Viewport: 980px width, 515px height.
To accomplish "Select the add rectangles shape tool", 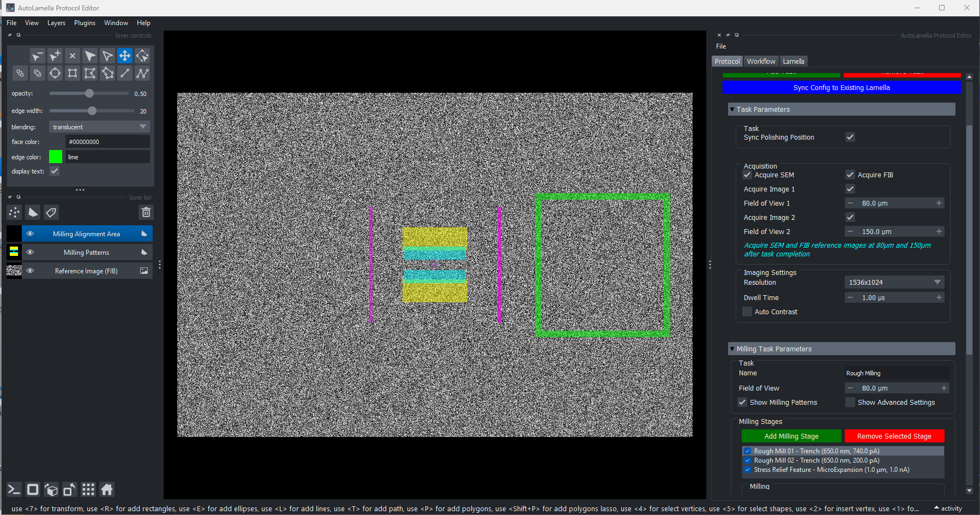I will coord(73,73).
